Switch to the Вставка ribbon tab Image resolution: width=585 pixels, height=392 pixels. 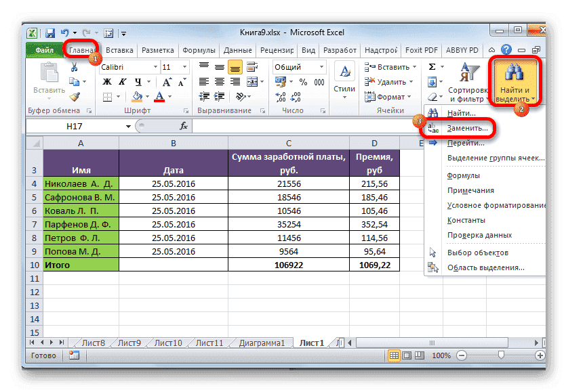tap(119, 49)
